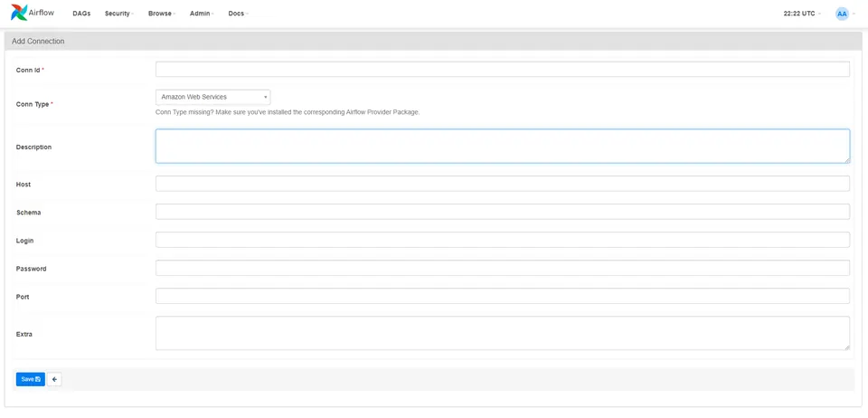Image resolution: width=868 pixels, height=418 pixels.
Task: Click into the Description text area
Action: pos(503,147)
